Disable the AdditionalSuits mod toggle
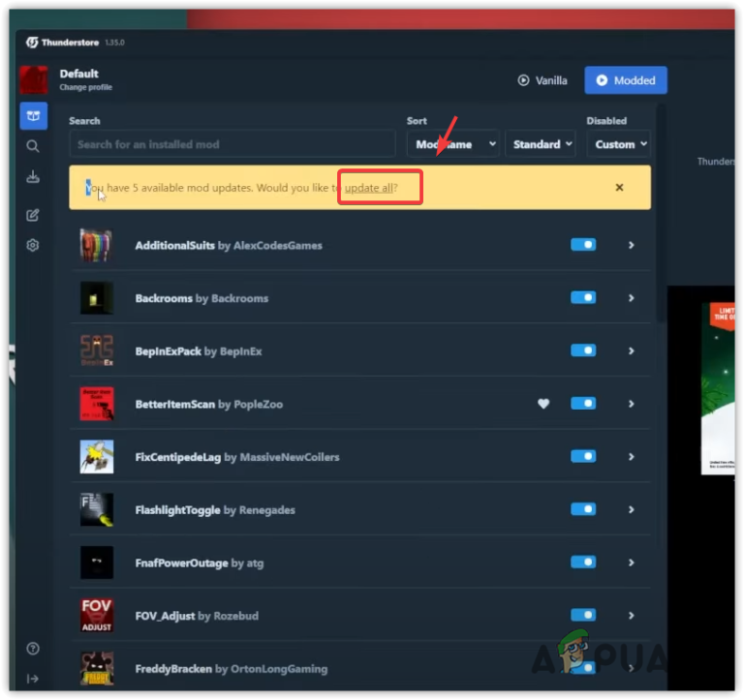Viewport: 744px width, 700px height. pos(583,245)
